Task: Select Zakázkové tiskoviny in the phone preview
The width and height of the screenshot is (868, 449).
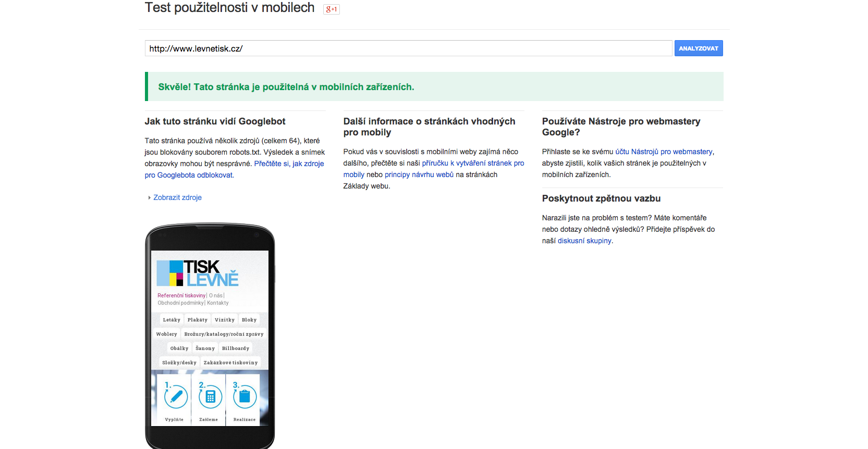Action: [230, 363]
